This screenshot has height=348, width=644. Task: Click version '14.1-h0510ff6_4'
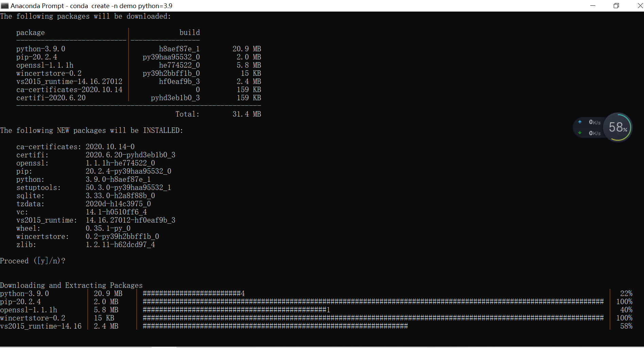point(116,212)
